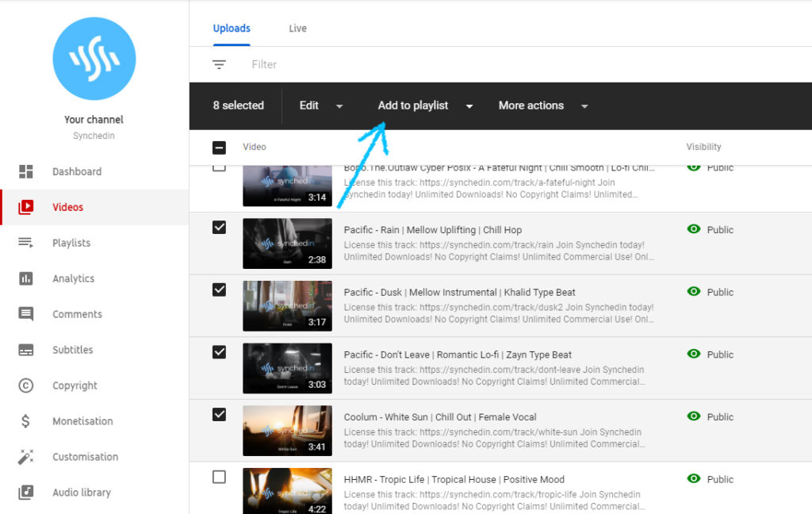Open the Add to playlist dropdown arrow
812x514 pixels.
click(469, 106)
